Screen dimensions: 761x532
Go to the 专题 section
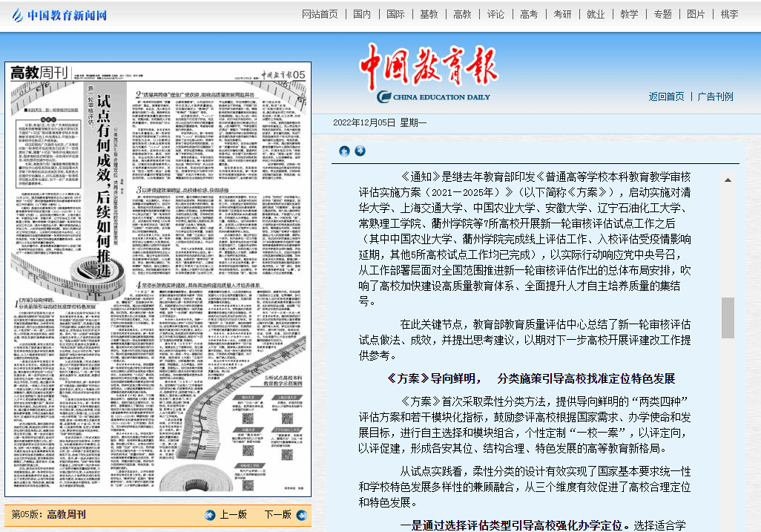coord(663,15)
